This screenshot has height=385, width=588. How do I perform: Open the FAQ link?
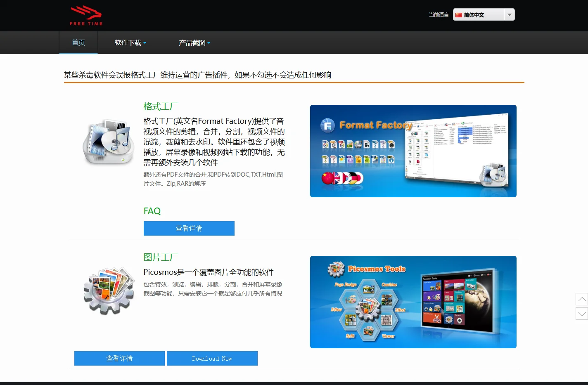(152, 211)
